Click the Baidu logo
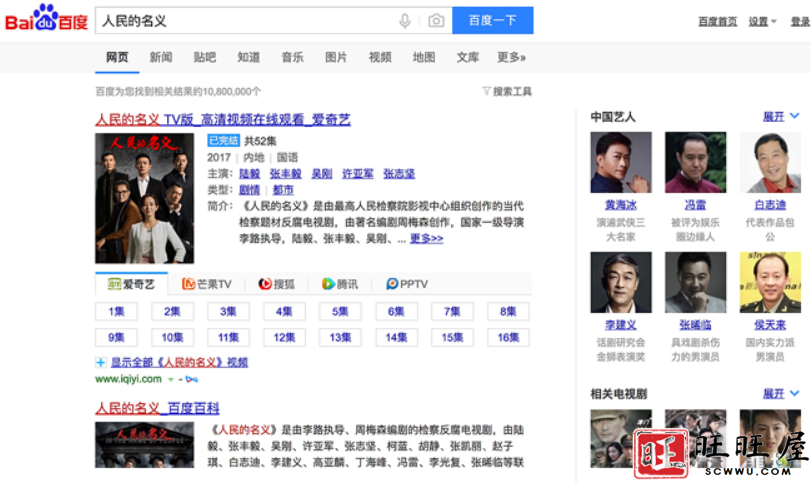 tap(46, 20)
